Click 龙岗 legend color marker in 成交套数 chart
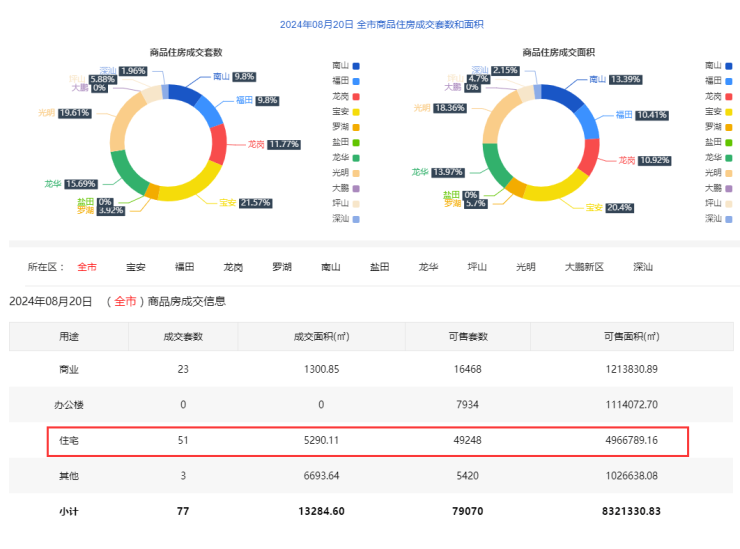Viewport: 740px width, 549px height. tap(356, 96)
